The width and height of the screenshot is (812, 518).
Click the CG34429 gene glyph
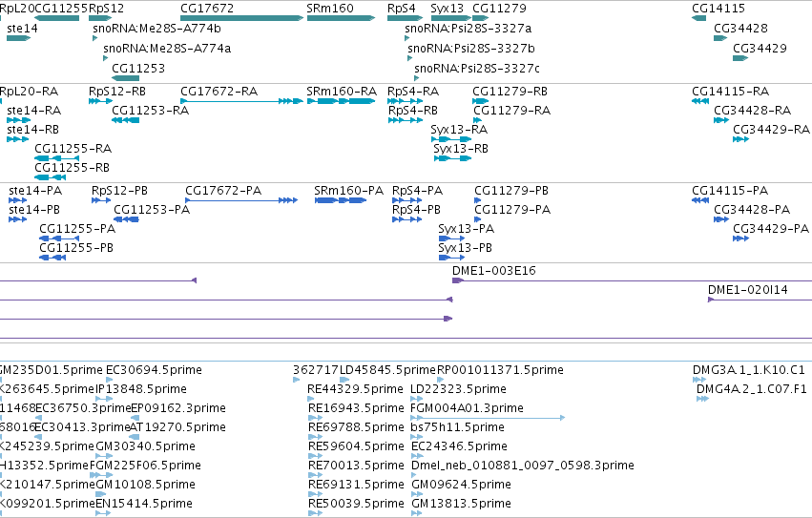point(740,58)
